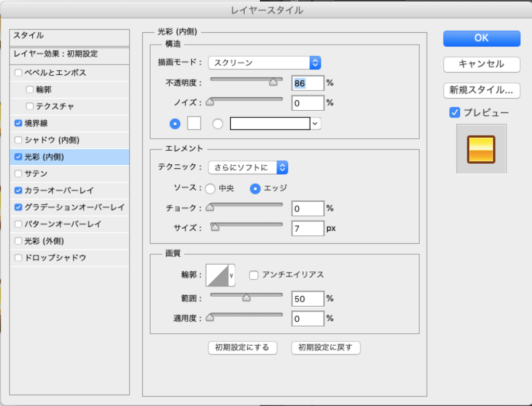Enable the ドロップシャドウ effect checkbox
The image size is (532, 406).
point(19,258)
